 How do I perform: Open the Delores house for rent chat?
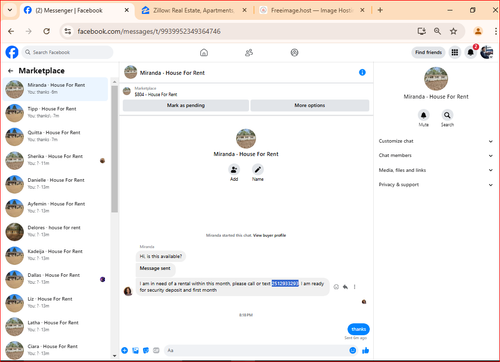(x=55, y=231)
